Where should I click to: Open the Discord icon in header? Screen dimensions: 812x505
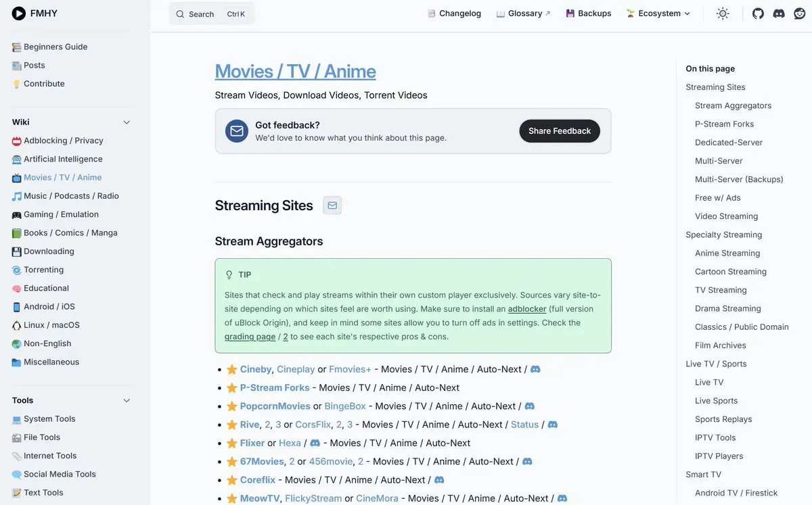779,14
